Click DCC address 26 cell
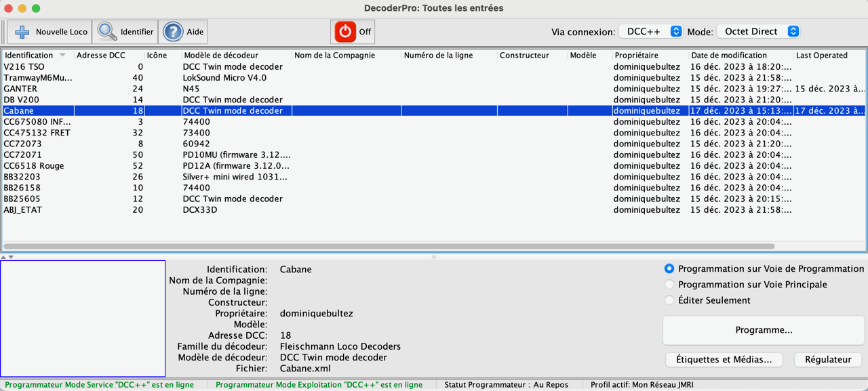The image size is (868, 391). 109,177
